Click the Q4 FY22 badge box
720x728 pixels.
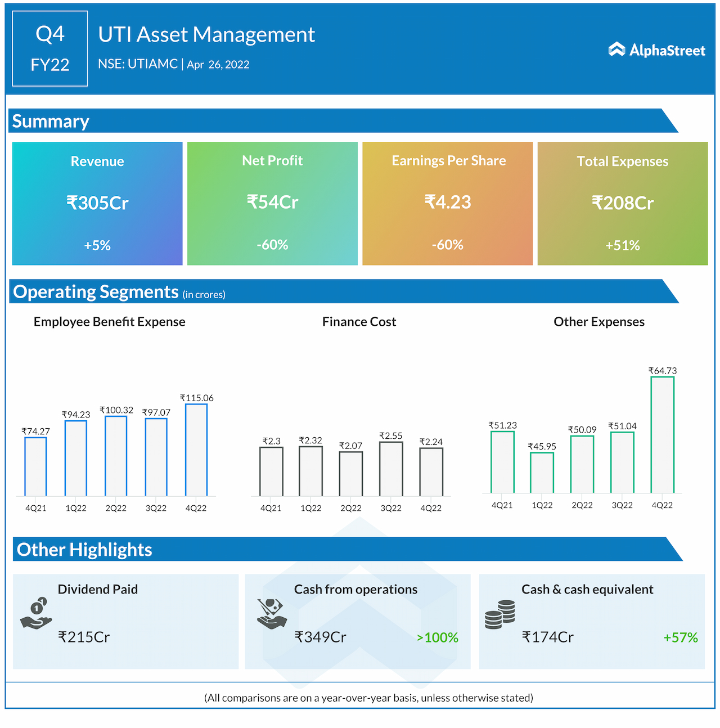50,49
